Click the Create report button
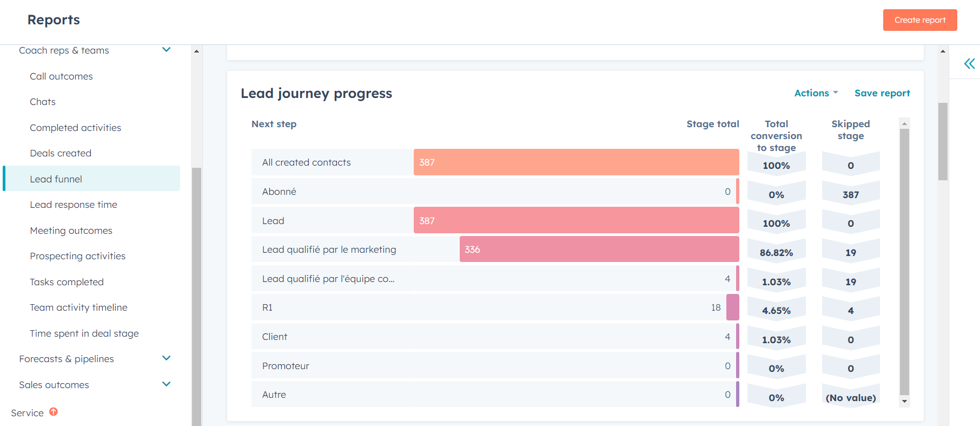This screenshot has width=980, height=426. (919, 19)
